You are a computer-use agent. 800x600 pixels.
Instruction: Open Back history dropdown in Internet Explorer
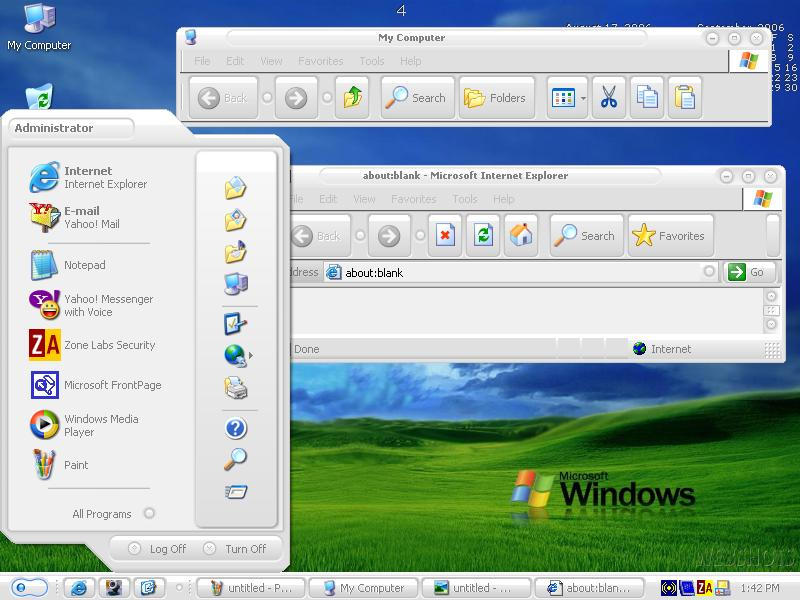coord(360,235)
